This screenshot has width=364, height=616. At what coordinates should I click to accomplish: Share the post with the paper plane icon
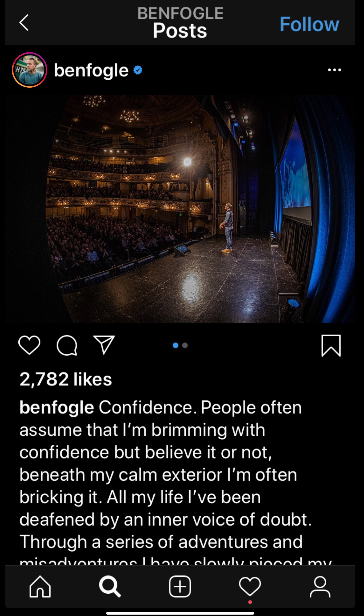tap(104, 345)
